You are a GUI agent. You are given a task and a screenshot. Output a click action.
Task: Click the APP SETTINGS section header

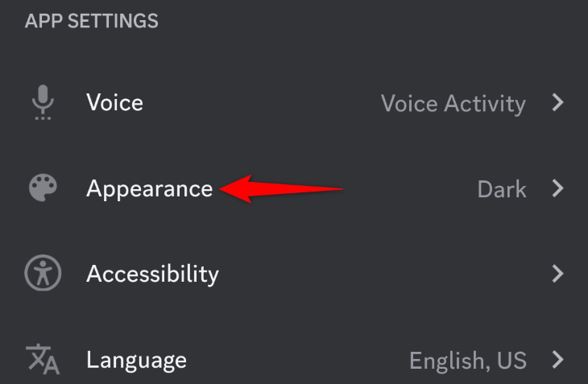tap(92, 21)
